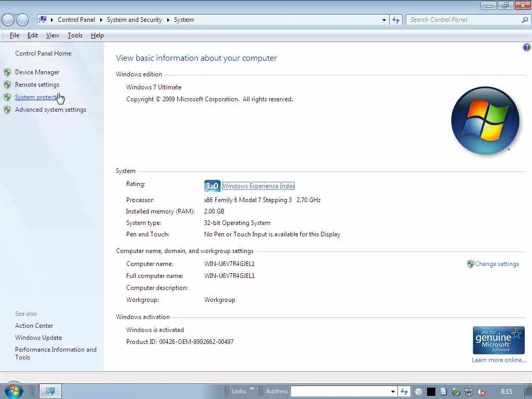This screenshot has width=532, height=399.
Task: Open the Help menu
Action: pos(97,35)
